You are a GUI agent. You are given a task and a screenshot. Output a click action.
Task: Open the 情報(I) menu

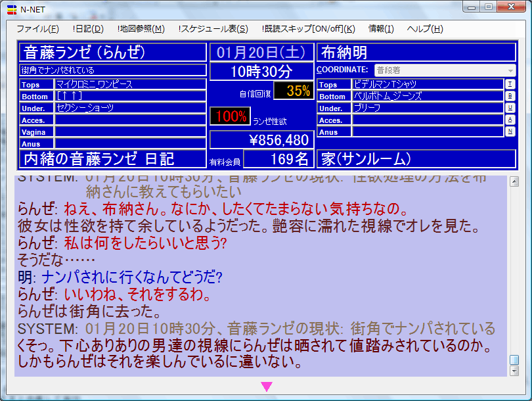click(x=381, y=29)
